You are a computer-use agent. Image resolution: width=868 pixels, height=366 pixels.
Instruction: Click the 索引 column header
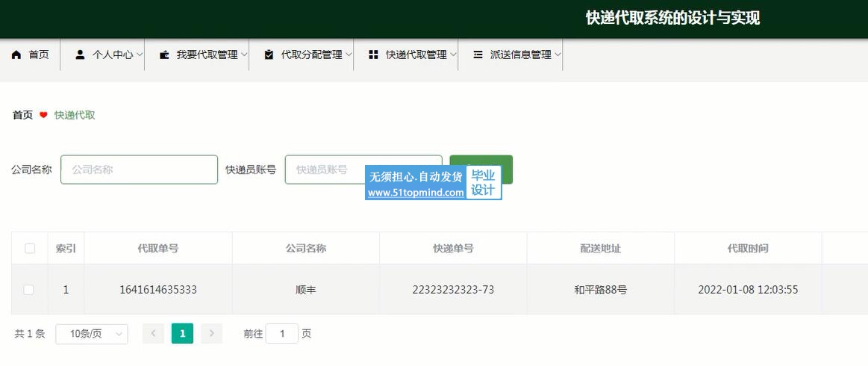pyautogui.click(x=66, y=249)
